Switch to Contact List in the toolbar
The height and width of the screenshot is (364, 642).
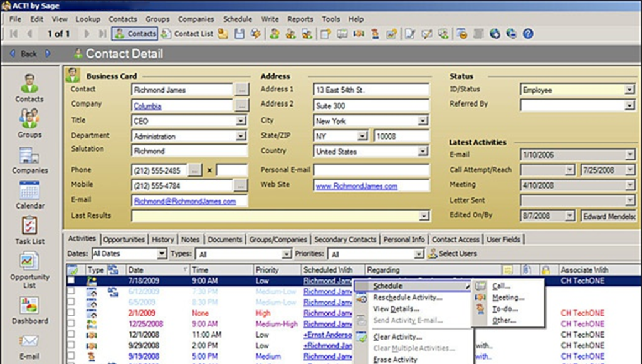pyautogui.click(x=187, y=34)
